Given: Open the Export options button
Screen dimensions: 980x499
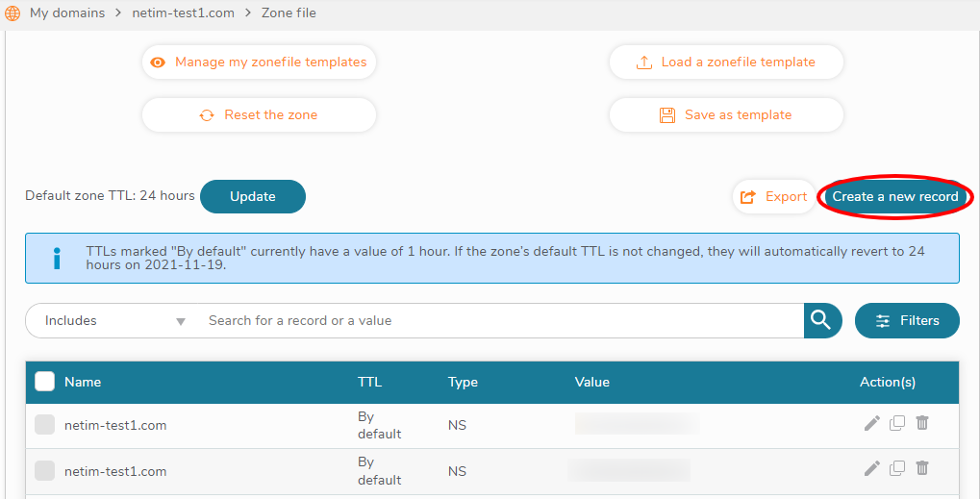Looking at the screenshot, I should [773, 196].
